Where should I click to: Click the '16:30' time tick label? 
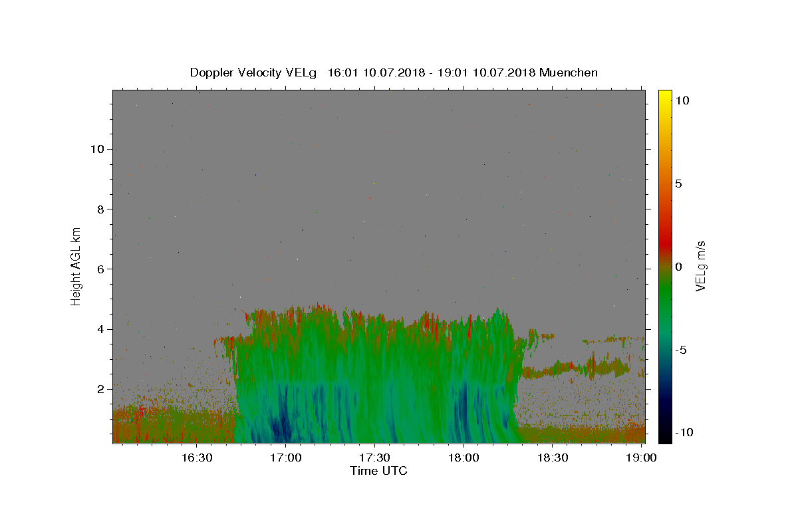197,458
